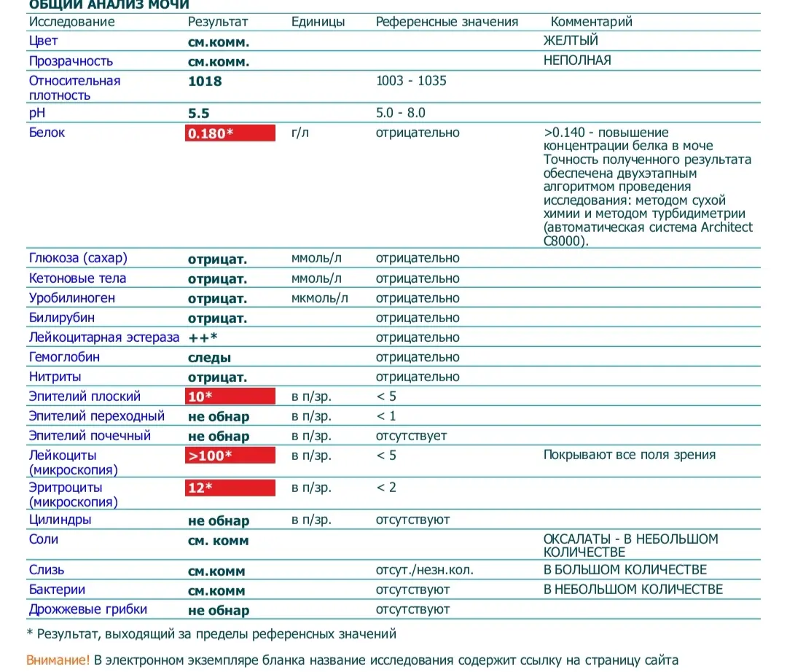This screenshot has height=672, width=787.
Task: Open the 'Прозрачность' test name link
Action: (71, 61)
